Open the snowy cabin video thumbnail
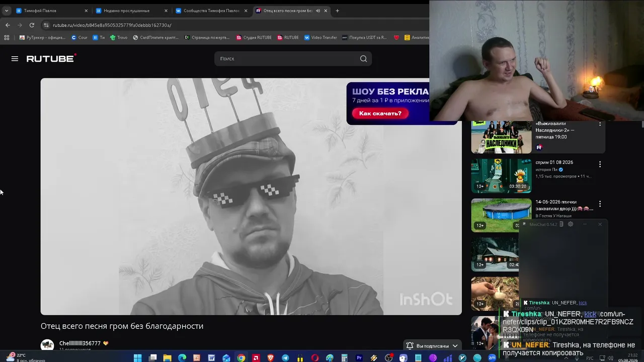Viewport: 644px width, 362px height. pos(496,254)
